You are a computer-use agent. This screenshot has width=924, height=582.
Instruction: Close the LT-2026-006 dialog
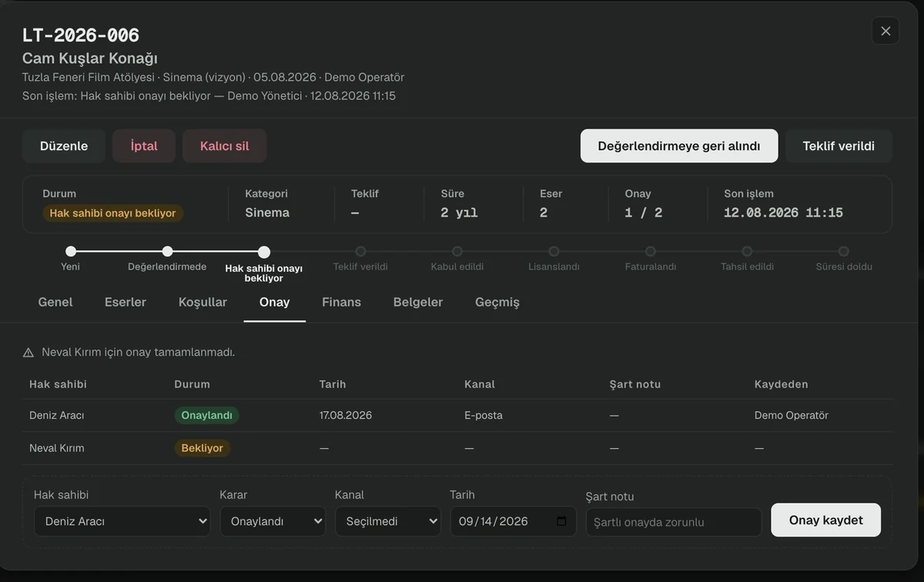coord(885,31)
